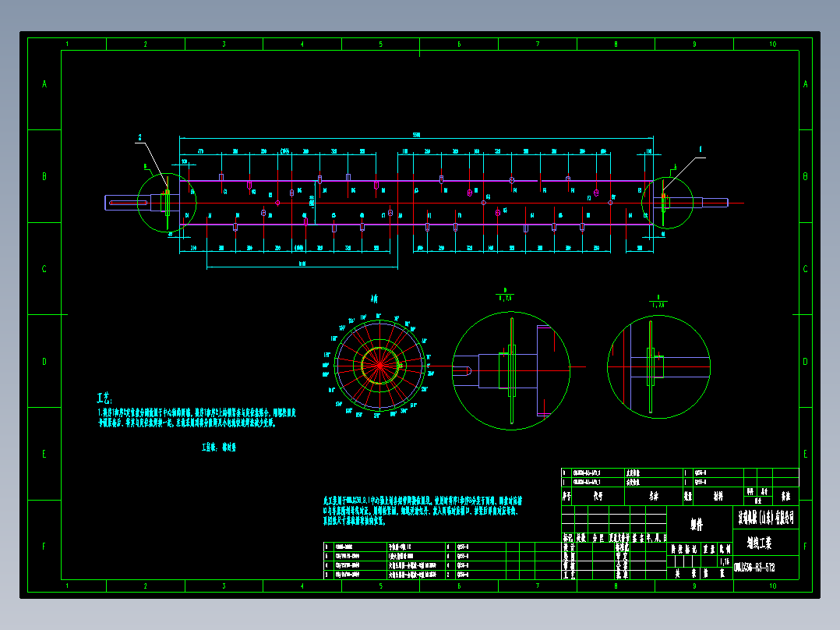Image resolution: width=840 pixels, height=630 pixels.
Task: Click the enlarged detail view B circle
Action: 511,370
